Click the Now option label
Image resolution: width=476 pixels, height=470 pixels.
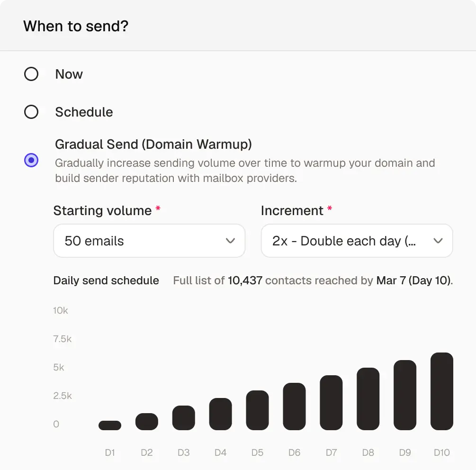point(69,74)
